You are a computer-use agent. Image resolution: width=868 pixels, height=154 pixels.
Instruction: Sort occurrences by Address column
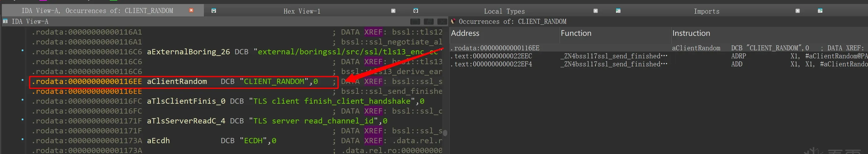tap(504, 33)
